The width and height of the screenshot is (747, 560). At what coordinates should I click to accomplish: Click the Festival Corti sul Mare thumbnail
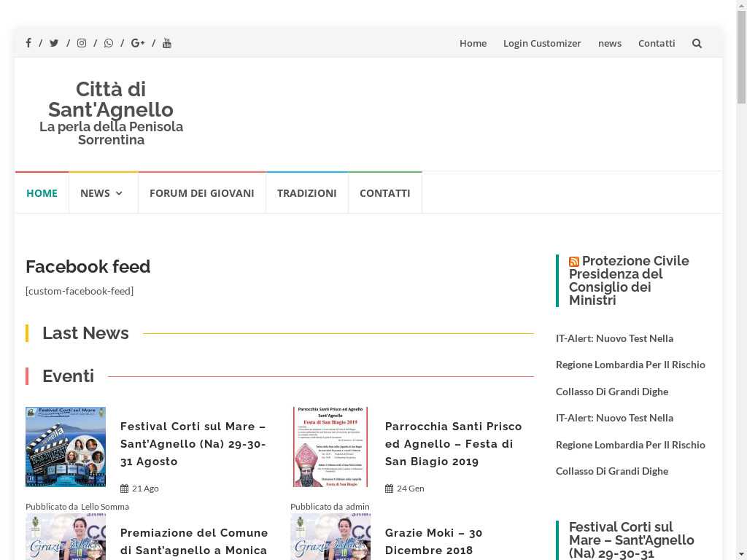click(66, 446)
